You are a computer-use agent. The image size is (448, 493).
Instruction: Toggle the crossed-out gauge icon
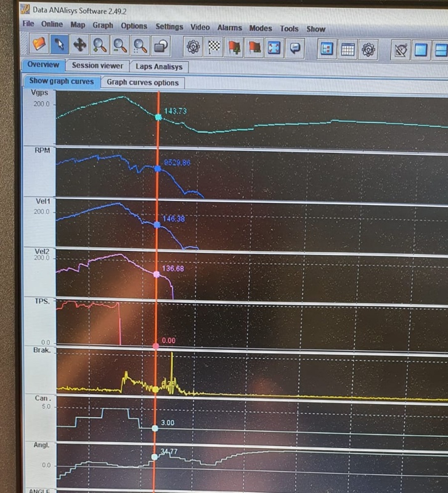[401, 50]
